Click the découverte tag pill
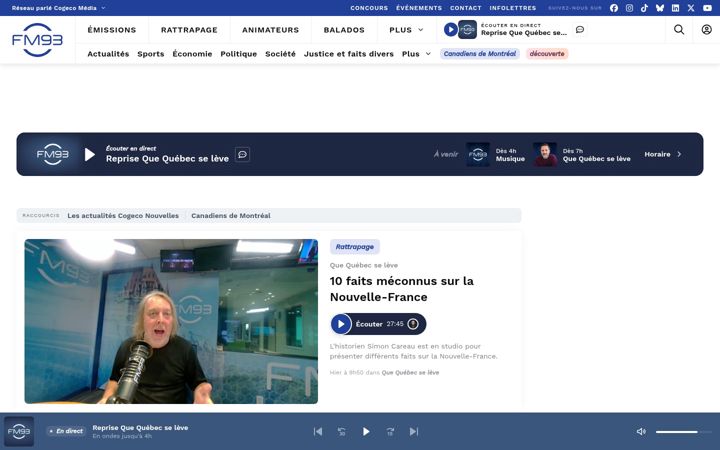 pyautogui.click(x=547, y=54)
